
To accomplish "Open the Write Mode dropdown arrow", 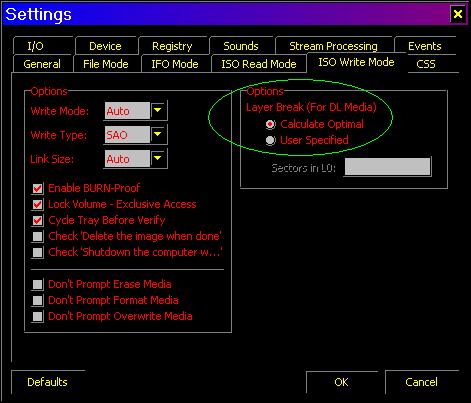I will 158,111.
